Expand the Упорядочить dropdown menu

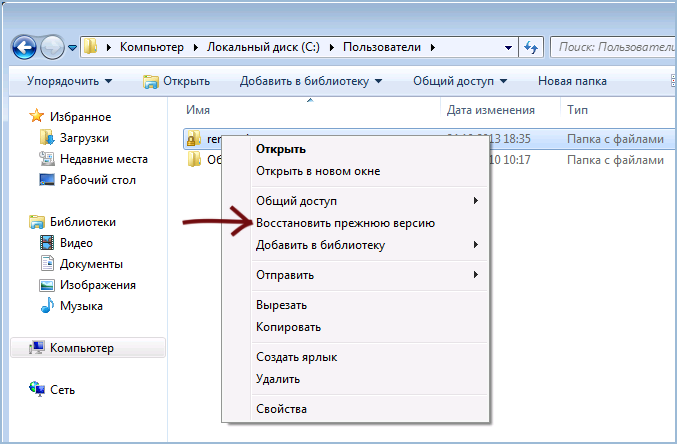pyautogui.click(x=69, y=81)
